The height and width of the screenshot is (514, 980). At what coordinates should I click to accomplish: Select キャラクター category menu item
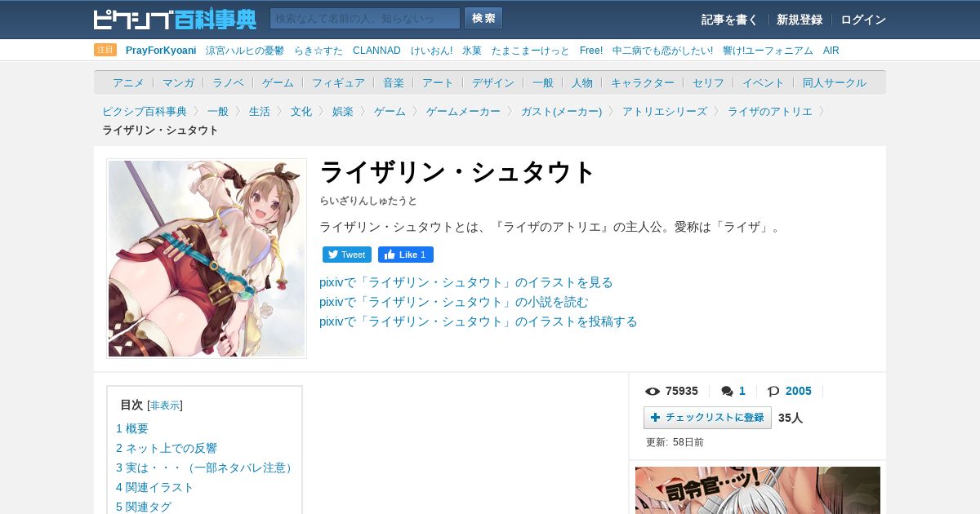pyautogui.click(x=643, y=82)
